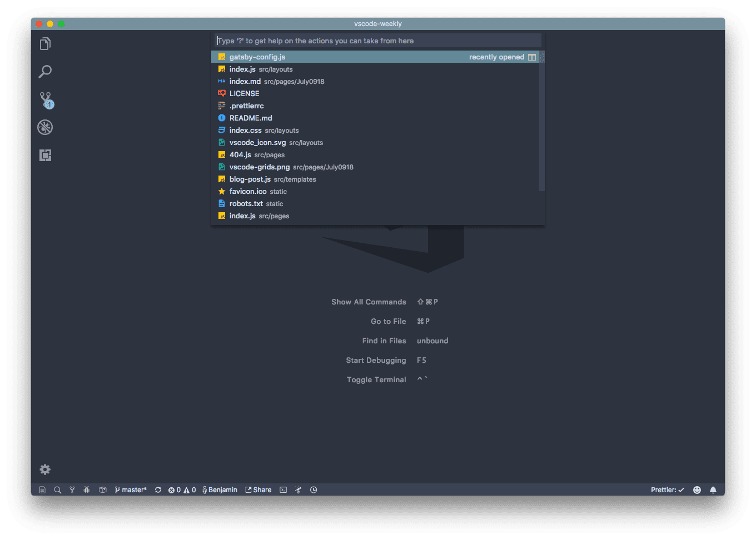
Task: Click the quick open search input field
Action: click(378, 41)
